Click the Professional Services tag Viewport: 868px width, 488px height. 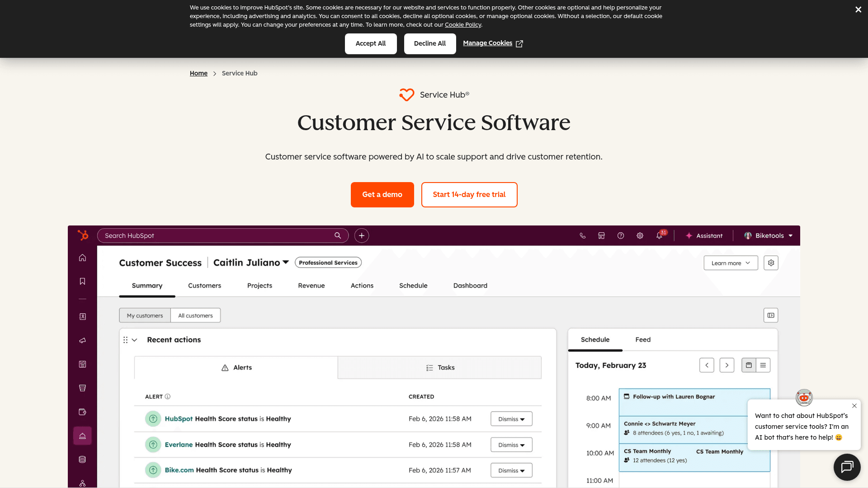point(328,263)
